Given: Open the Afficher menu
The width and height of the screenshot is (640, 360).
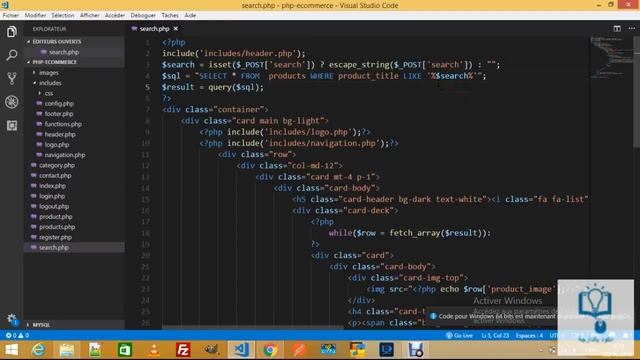Looking at the screenshot, I should pos(89,15).
